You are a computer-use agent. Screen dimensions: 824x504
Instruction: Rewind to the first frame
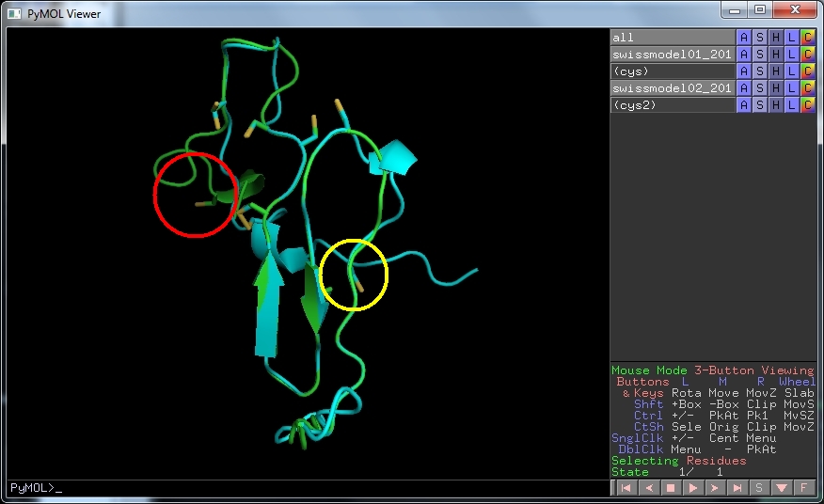[x=626, y=488]
